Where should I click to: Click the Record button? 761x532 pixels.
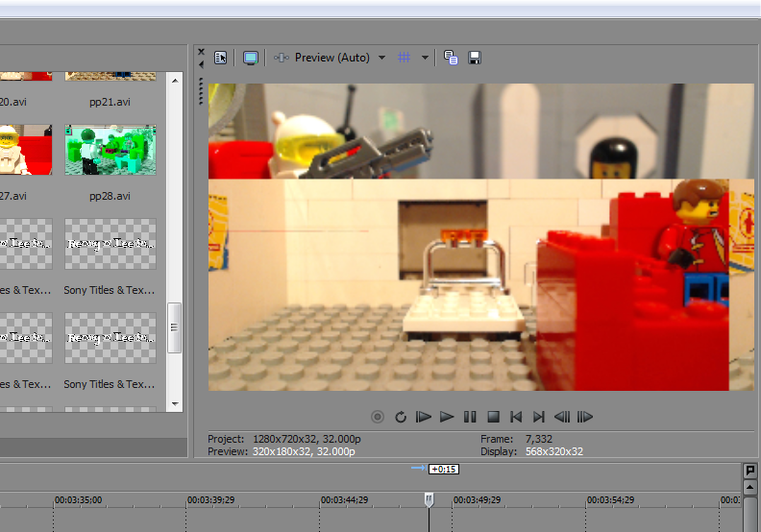tap(377, 417)
